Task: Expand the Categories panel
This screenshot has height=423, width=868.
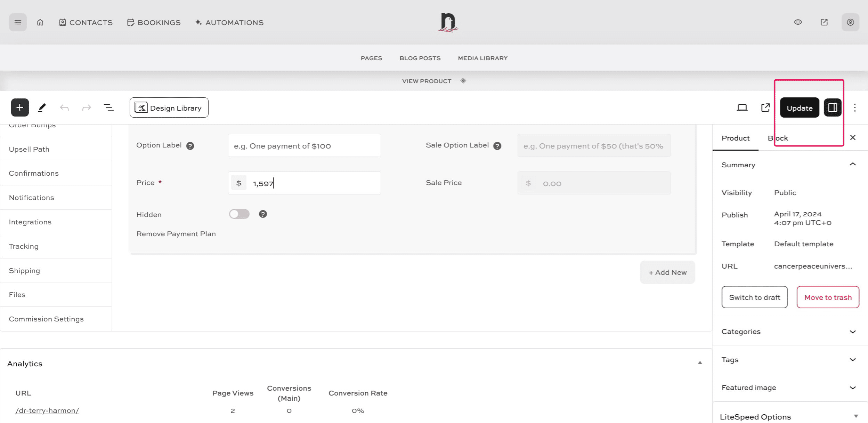Action: [x=852, y=332]
